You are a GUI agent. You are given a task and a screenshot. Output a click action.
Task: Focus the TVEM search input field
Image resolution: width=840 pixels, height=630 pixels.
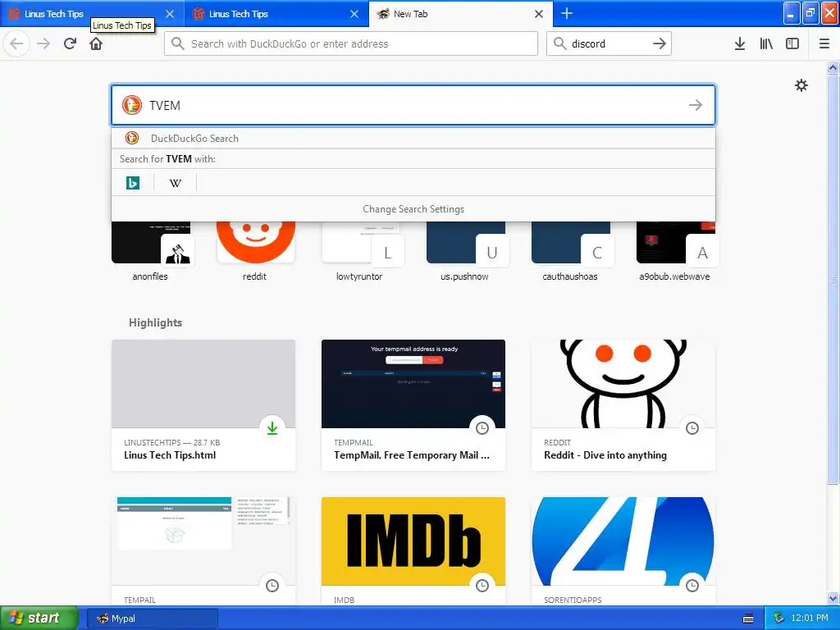click(415, 105)
